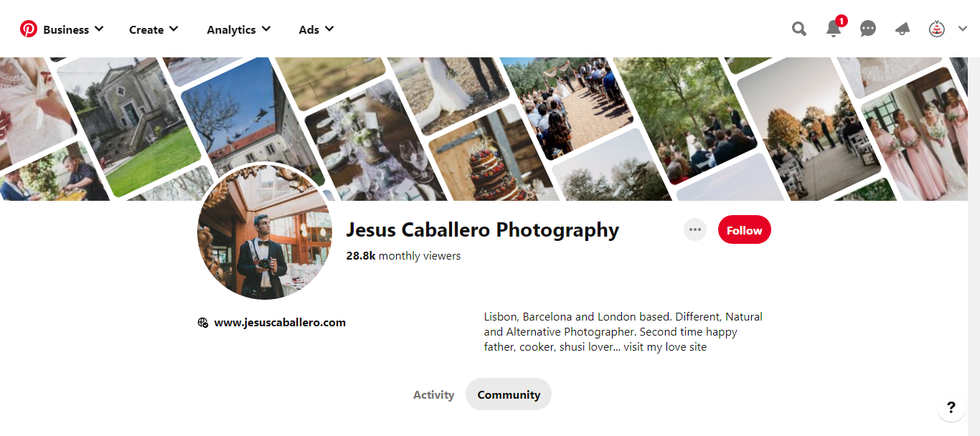Open accounts chevron next to avatar

click(963, 29)
